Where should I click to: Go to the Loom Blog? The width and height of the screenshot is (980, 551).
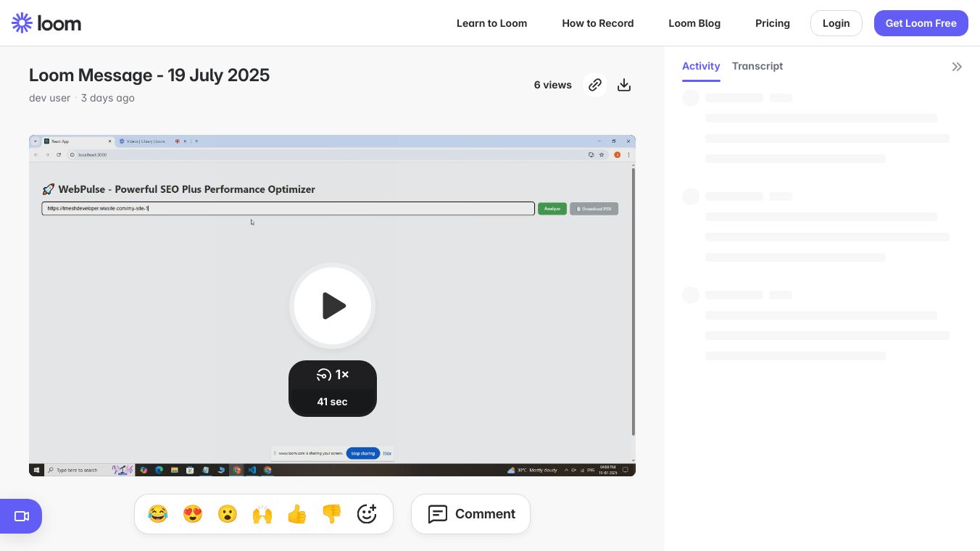(694, 23)
